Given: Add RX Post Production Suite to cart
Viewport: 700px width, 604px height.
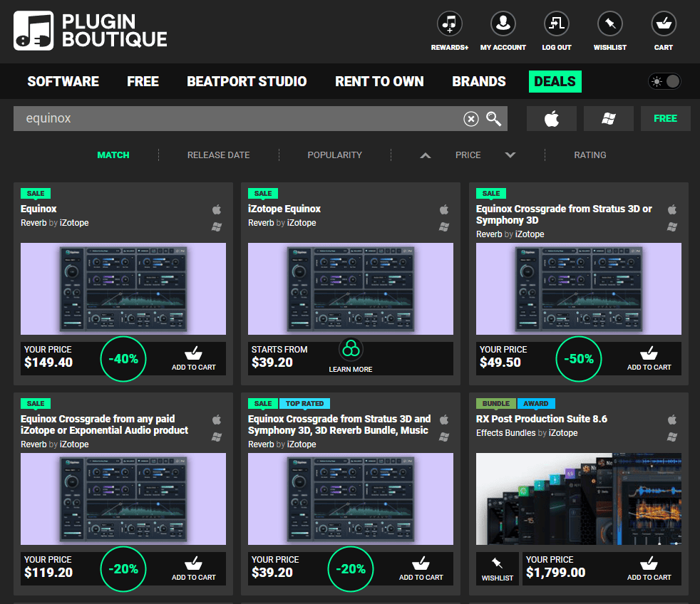Looking at the screenshot, I should tap(649, 569).
